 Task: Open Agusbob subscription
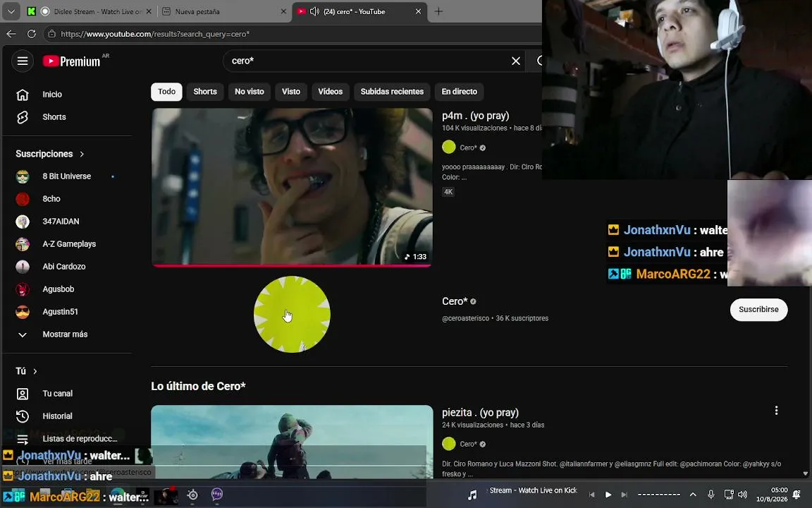tap(58, 289)
